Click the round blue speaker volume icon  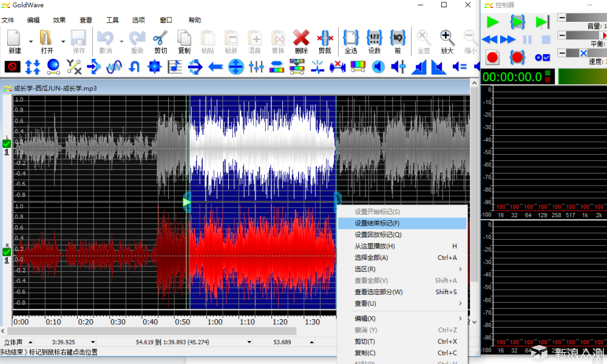(x=378, y=67)
